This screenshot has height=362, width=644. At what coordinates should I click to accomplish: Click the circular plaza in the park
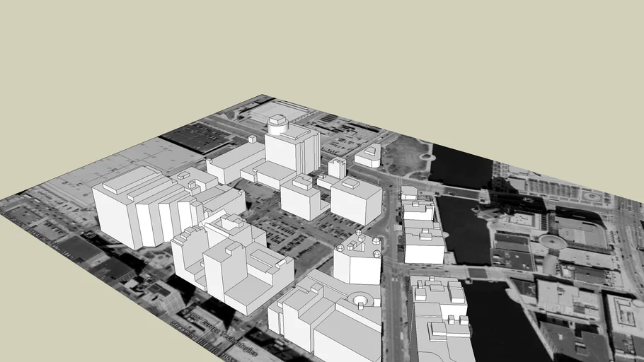coord(425,156)
